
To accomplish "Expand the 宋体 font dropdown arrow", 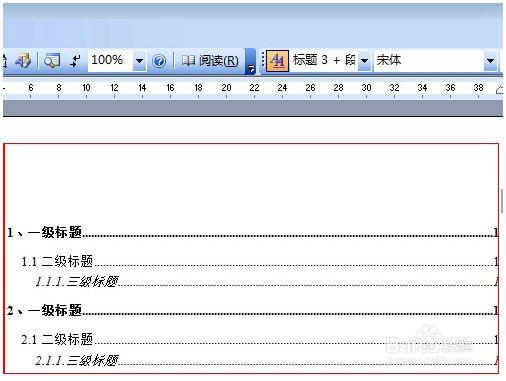I will (490, 61).
